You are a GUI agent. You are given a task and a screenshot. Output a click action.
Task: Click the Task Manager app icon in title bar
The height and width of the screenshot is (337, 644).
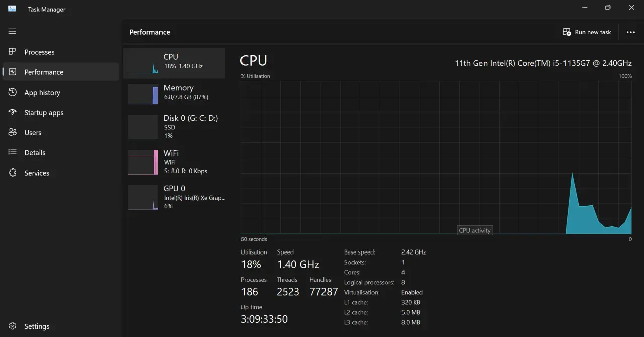tap(12, 9)
